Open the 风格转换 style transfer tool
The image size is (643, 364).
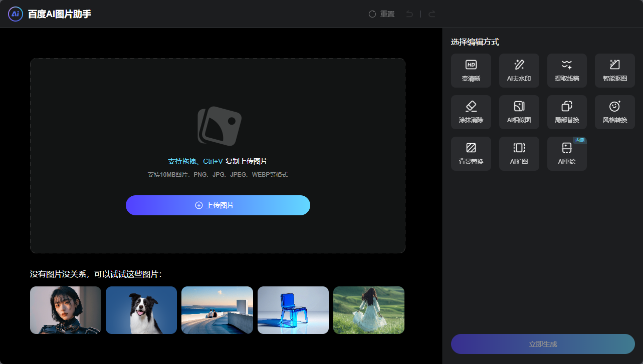coord(614,112)
